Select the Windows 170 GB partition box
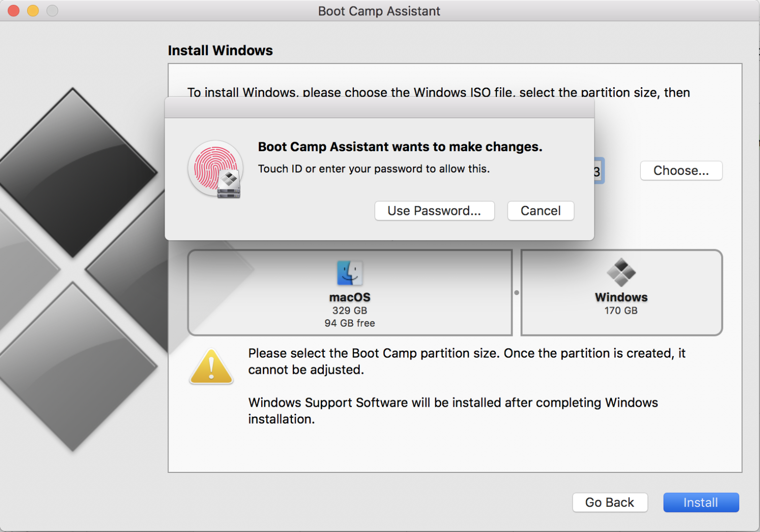Screen dimensions: 760x532 [622, 293]
